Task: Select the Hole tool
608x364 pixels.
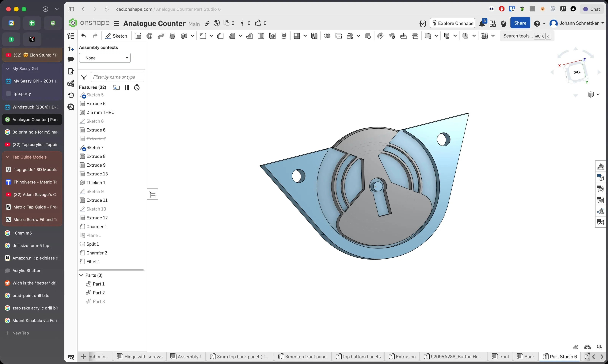Action: 272,36
